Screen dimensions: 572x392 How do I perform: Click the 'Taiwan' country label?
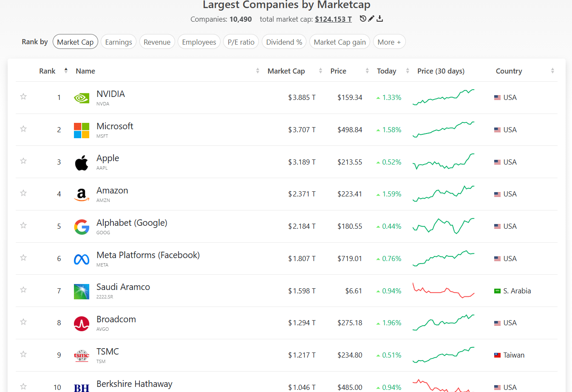(514, 355)
